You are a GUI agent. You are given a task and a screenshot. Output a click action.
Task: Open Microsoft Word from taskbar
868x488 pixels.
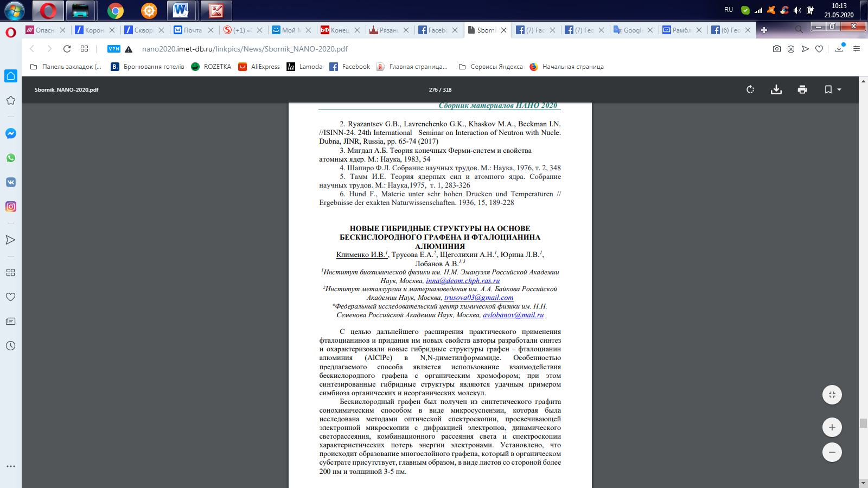pyautogui.click(x=181, y=10)
